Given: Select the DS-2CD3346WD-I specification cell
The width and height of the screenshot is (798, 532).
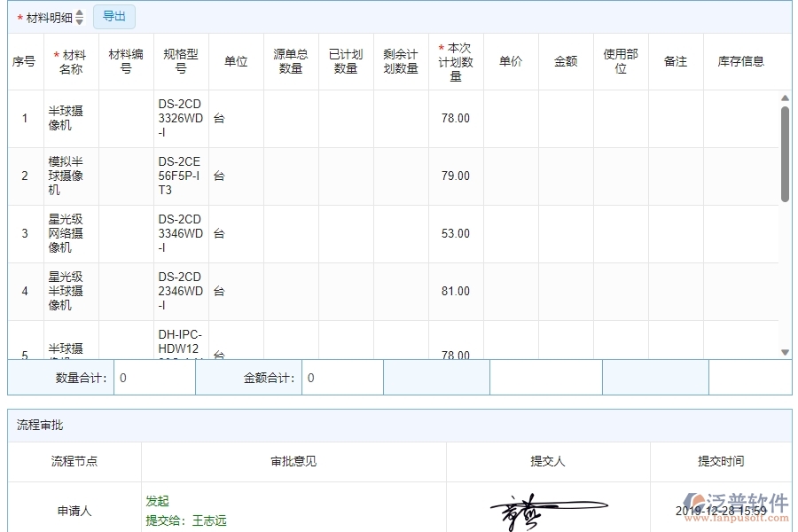Looking at the screenshot, I should point(180,234).
